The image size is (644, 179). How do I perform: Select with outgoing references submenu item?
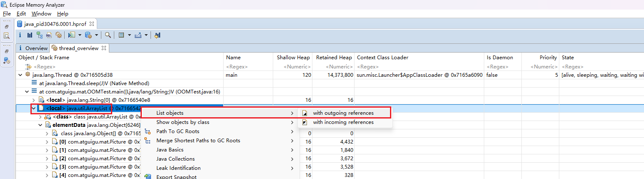coord(345,113)
